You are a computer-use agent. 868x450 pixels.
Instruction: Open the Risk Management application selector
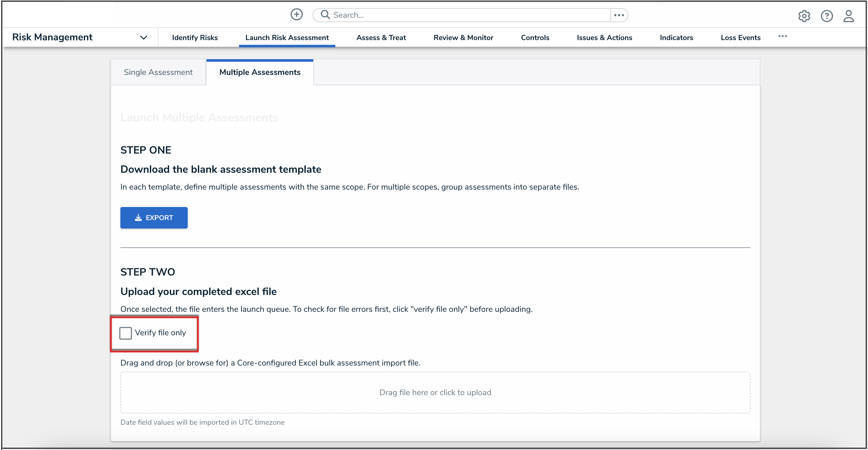(x=53, y=37)
